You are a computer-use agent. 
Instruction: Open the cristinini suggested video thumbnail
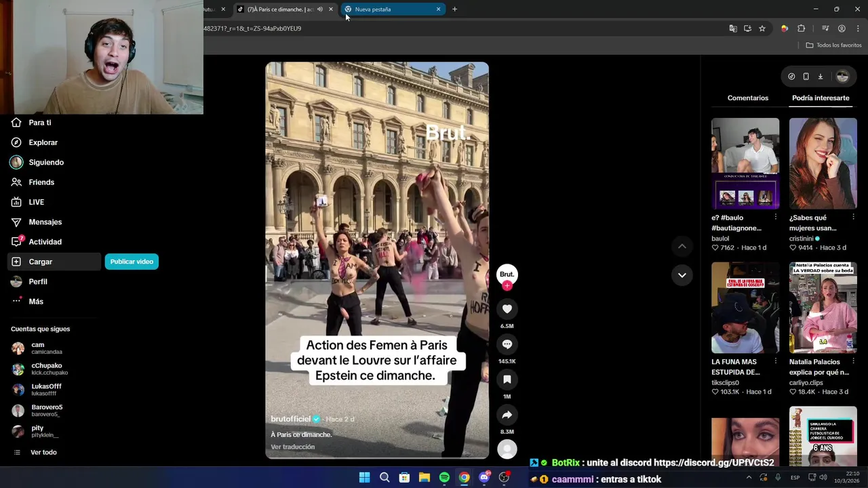point(823,163)
